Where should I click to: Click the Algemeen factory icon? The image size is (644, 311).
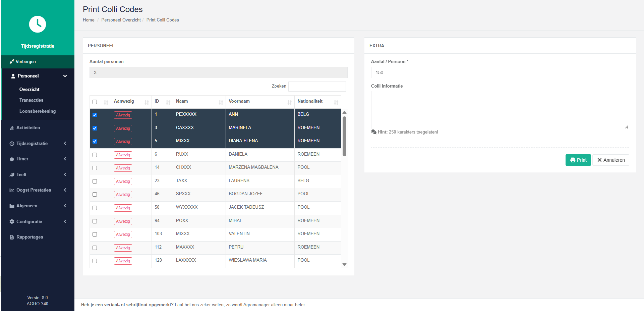12,206
